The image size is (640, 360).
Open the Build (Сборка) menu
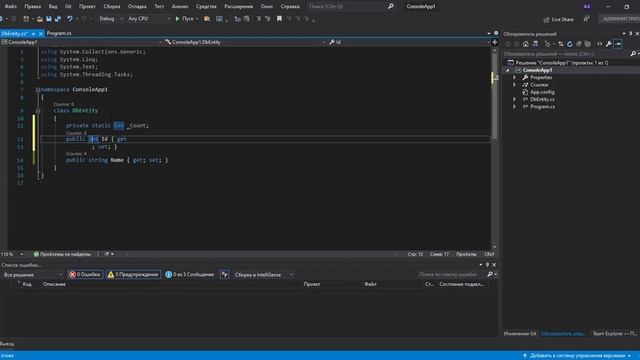111,6
